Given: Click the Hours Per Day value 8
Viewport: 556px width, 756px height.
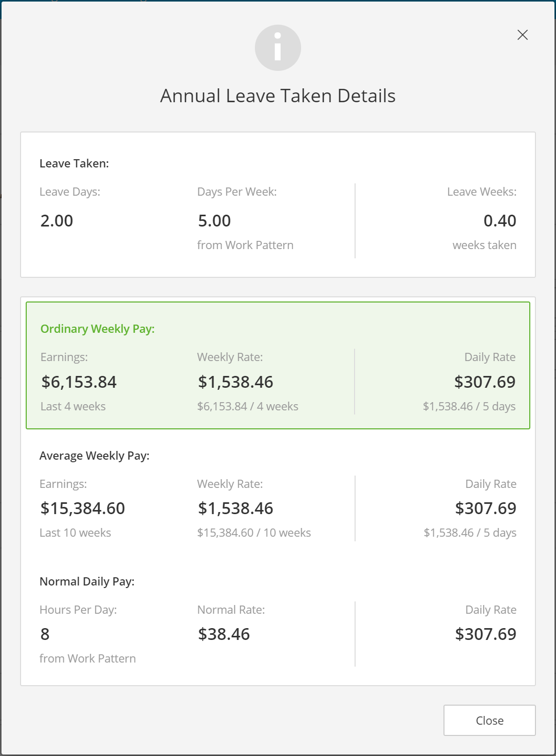Looking at the screenshot, I should [45, 634].
